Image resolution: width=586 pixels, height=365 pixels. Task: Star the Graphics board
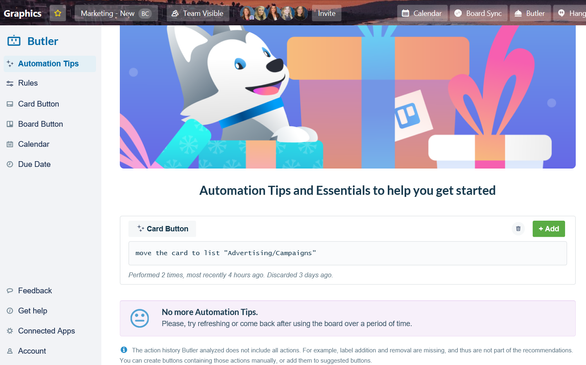58,13
